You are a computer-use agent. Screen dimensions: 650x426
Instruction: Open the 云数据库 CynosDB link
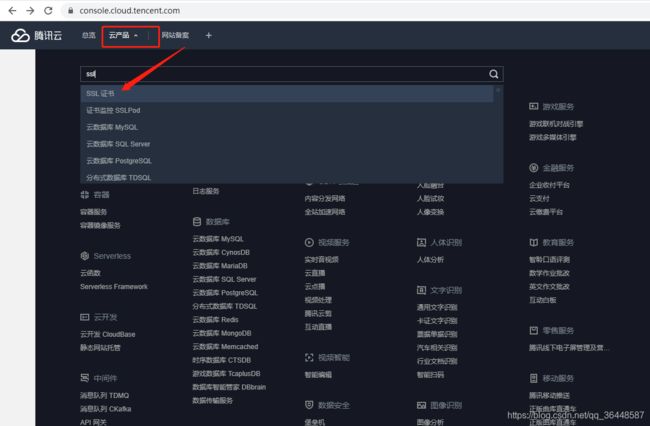(221, 252)
